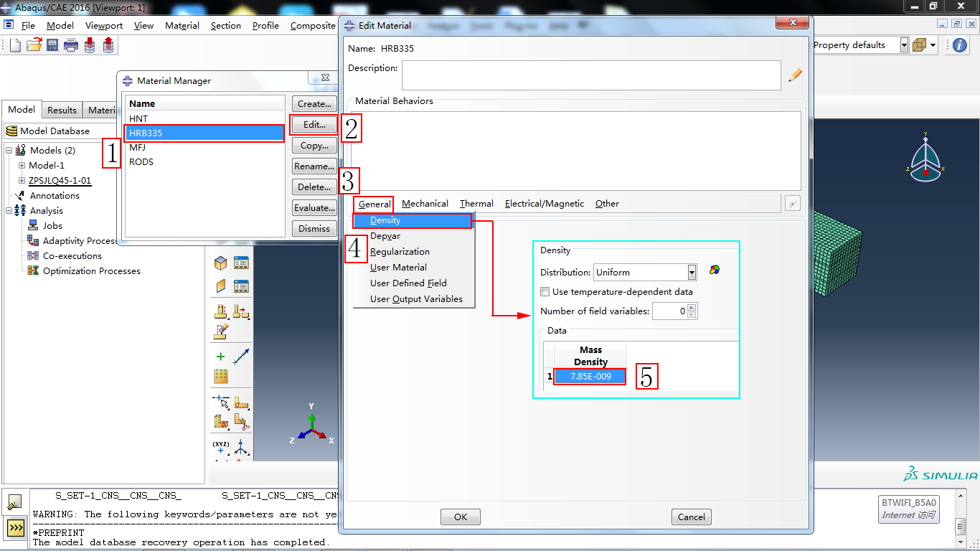Image resolution: width=980 pixels, height=551 pixels.
Task: Click the New Model Database icon
Action: (16, 45)
